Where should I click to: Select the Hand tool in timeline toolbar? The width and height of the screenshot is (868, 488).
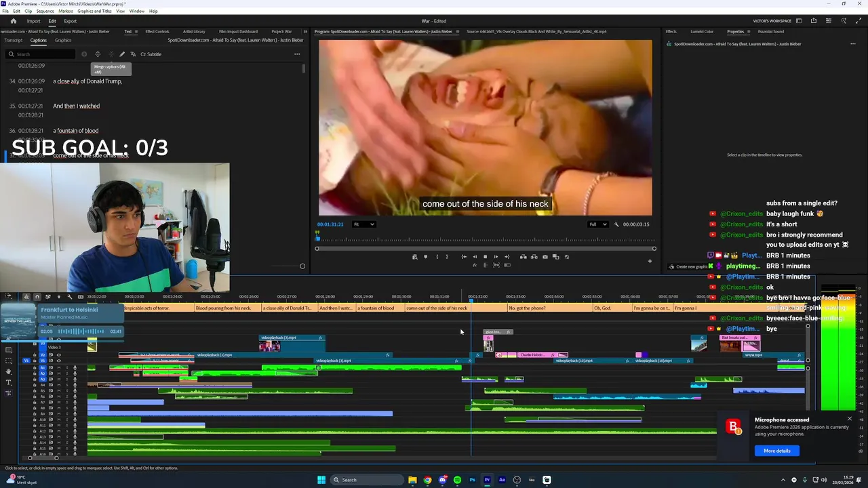tap(9, 371)
